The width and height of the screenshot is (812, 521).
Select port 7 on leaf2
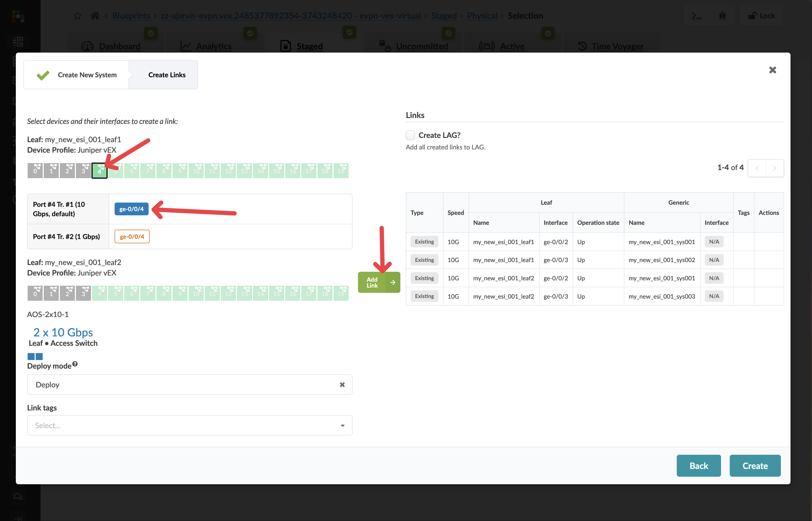coord(148,293)
